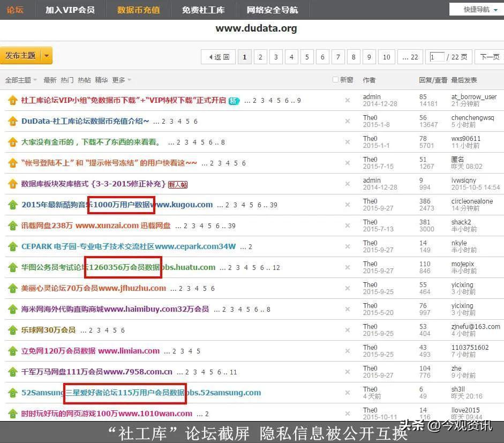Image resolution: width=504 pixels, height=443 pixels.
Task: Click the X icon in the 美丽心灵论坛 row
Action: (x=347, y=288)
